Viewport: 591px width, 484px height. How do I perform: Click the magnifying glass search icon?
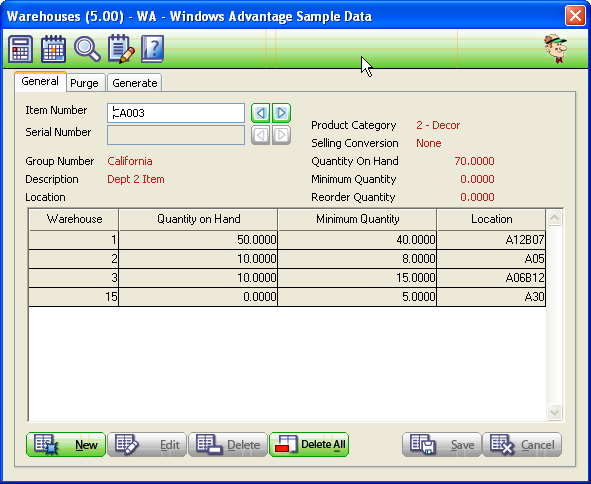(87, 49)
